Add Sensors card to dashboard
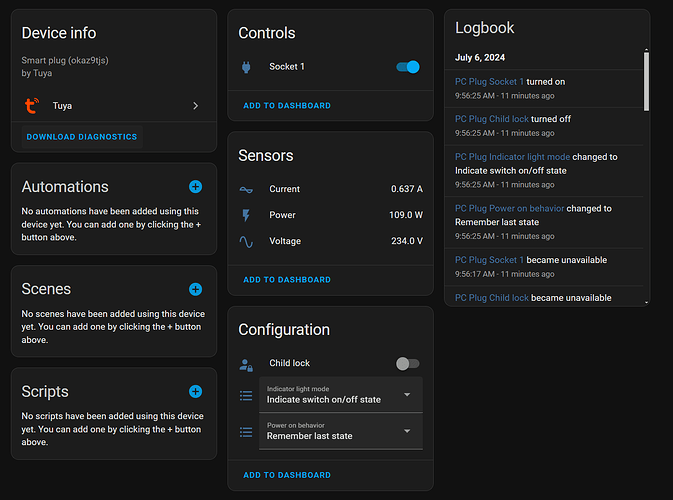This screenshot has height=500, width=673. [287, 280]
